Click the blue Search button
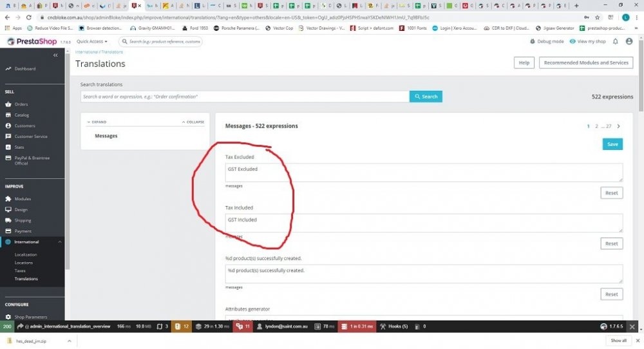The width and height of the screenshot is (644, 349). (x=426, y=97)
